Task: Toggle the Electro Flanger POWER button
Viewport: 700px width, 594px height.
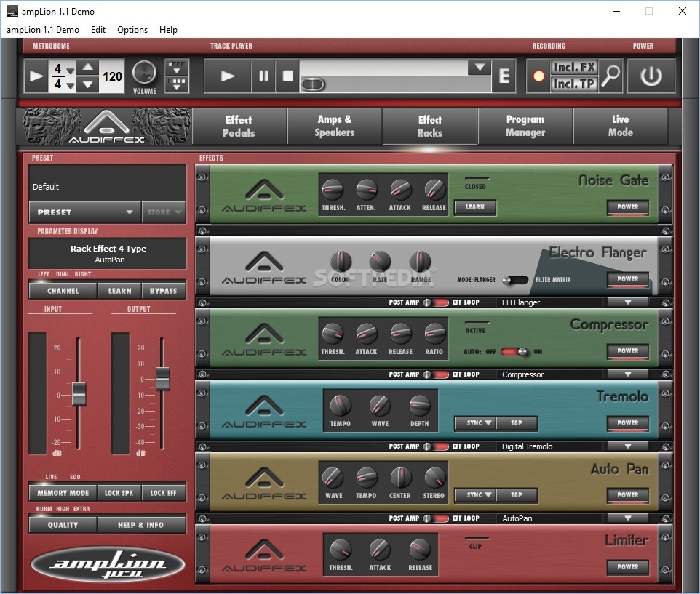Action: [628, 278]
